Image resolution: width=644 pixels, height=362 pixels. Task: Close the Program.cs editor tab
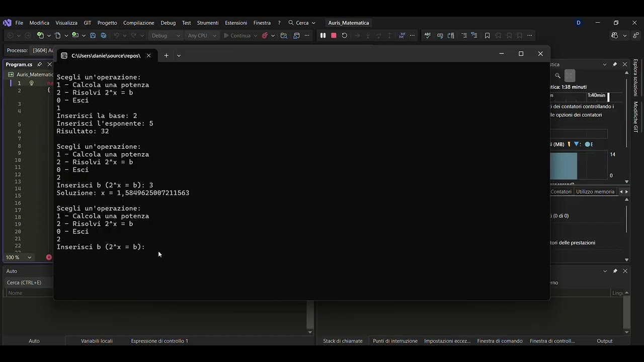[x=49, y=64]
